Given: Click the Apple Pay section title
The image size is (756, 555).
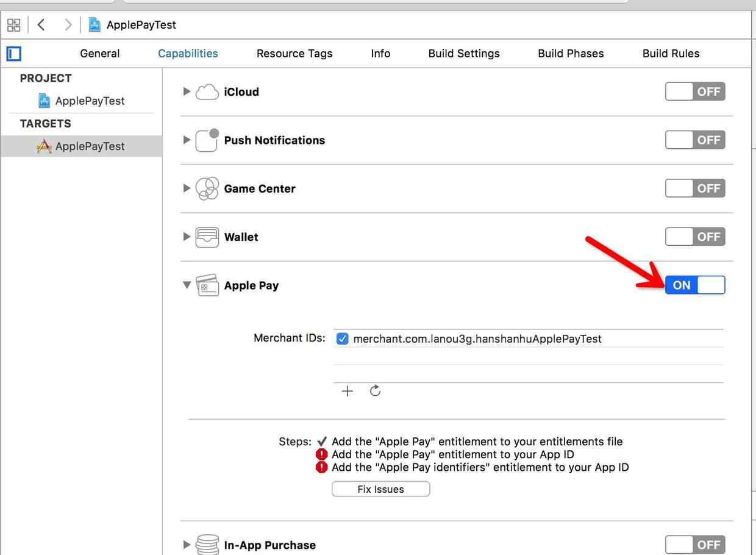Looking at the screenshot, I should tap(251, 285).
